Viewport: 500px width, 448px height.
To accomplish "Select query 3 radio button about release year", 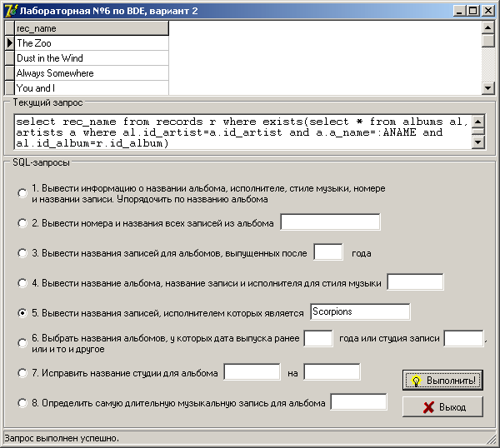I will [x=22, y=253].
